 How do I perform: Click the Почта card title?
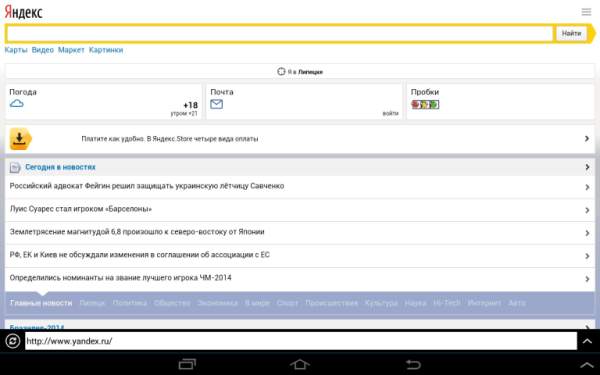coord(222,92)
